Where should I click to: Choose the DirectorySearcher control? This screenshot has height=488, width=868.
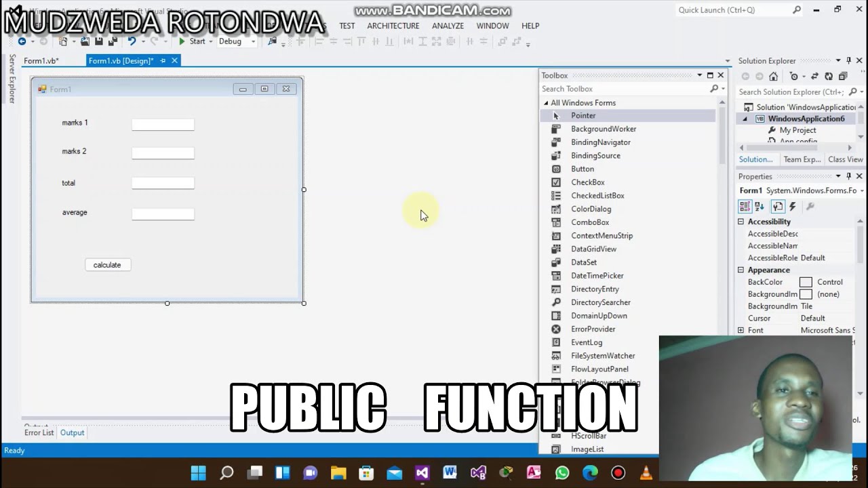pyautogui.click(x=627, y=302)
